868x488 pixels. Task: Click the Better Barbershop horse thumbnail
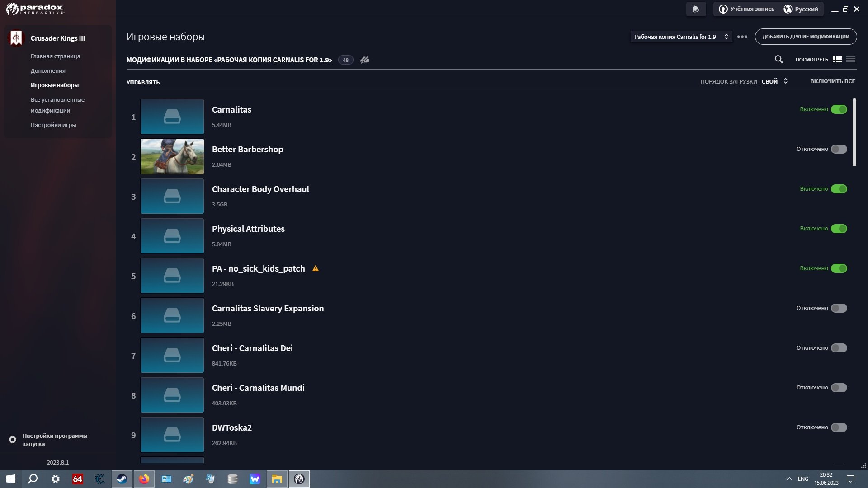pos(172,156)
